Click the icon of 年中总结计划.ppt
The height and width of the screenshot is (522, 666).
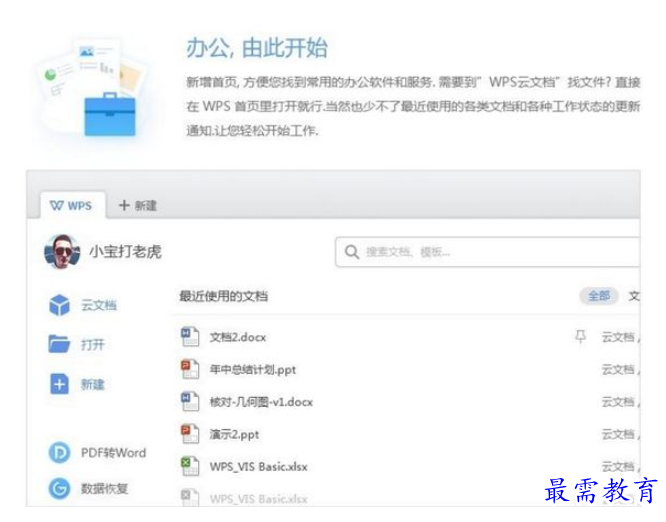point(190,369)
